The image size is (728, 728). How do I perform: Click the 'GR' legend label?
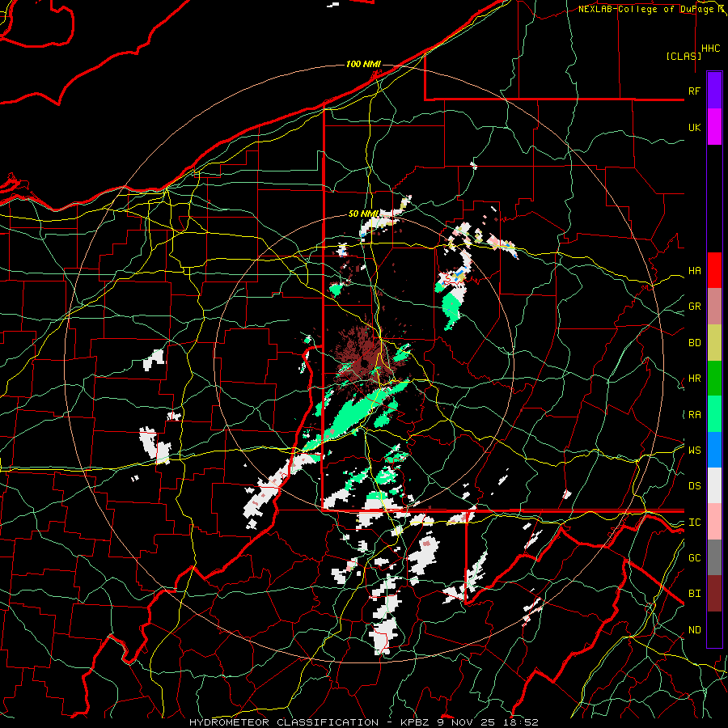pos(694,307)
